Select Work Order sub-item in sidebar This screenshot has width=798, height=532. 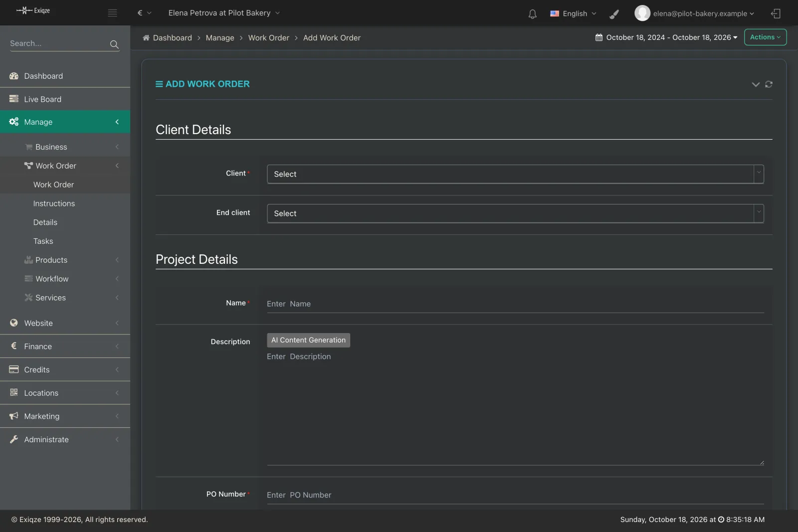pyautogui.click(x=65, y=184)
